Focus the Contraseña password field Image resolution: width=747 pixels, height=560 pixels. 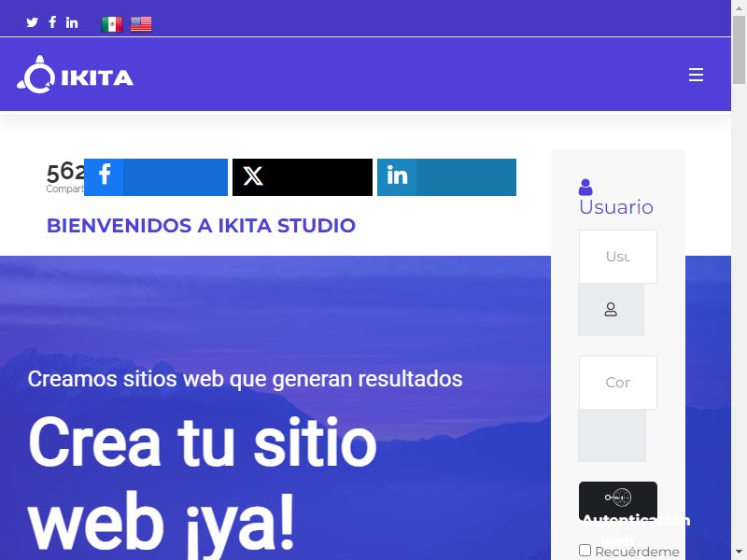tap(618, 383)
